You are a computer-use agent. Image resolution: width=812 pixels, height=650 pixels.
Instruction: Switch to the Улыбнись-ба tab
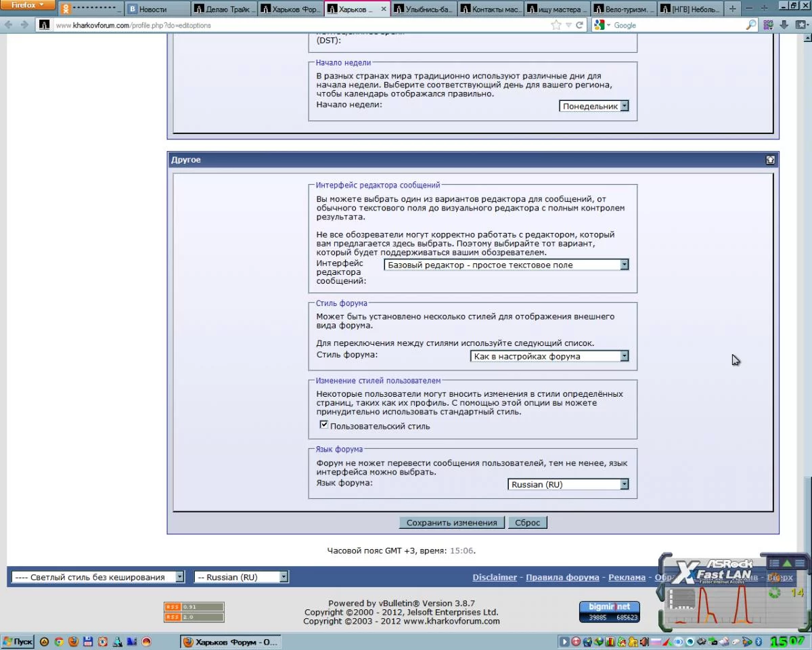click(423, 9)
